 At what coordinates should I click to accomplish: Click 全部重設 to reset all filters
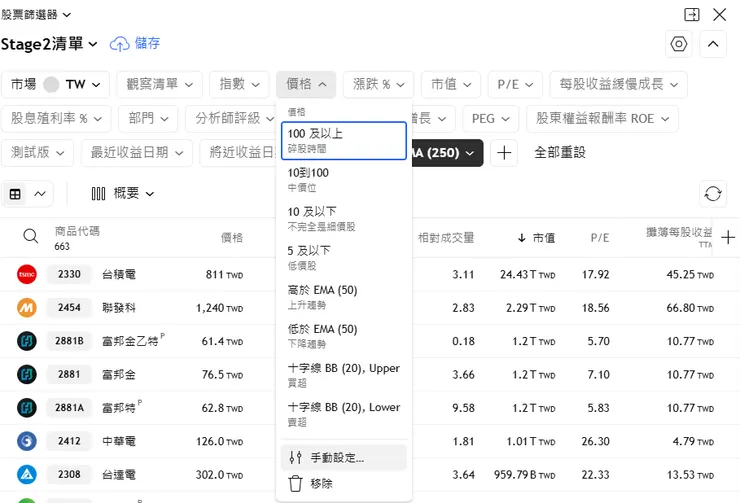click(x=560, y=153)
